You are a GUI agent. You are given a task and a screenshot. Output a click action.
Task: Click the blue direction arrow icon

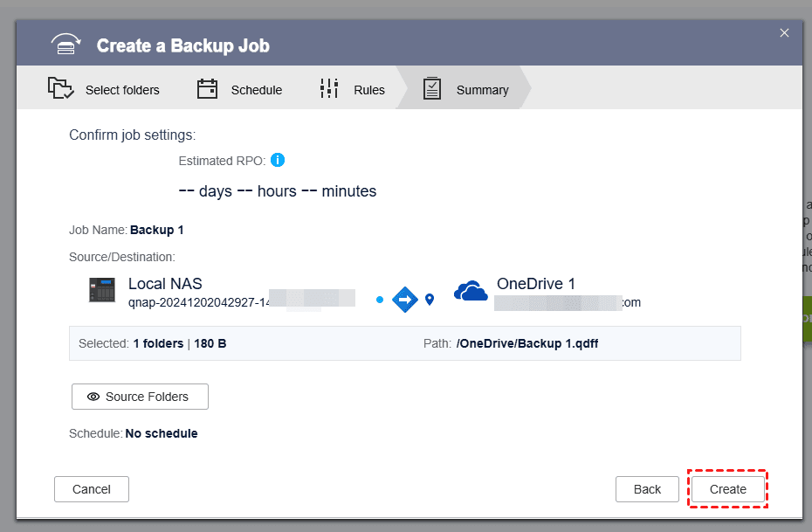click(x=405, y=299)
